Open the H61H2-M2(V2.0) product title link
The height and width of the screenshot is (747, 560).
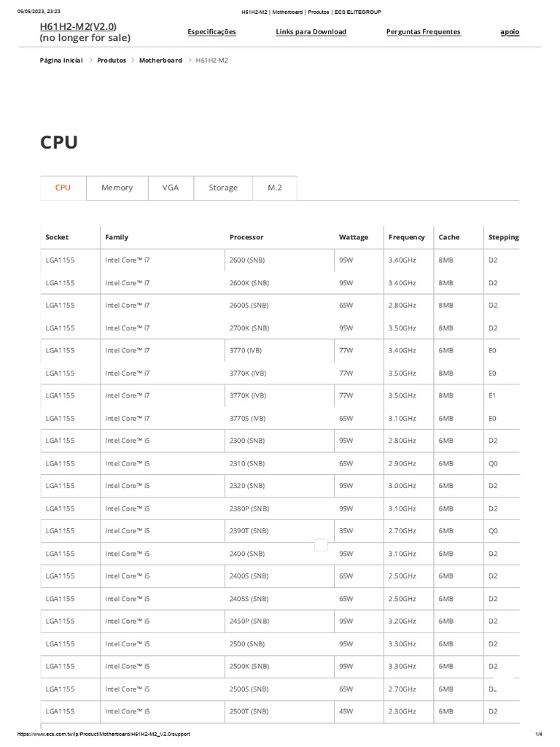point(78,26)
